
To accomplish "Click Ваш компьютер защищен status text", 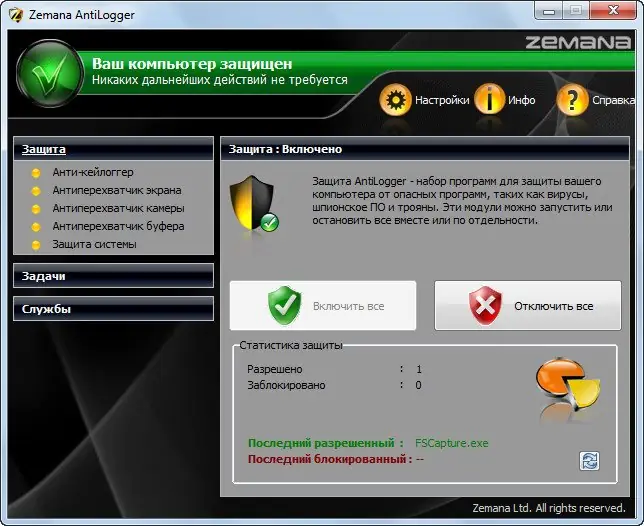I will click(192, 64).
